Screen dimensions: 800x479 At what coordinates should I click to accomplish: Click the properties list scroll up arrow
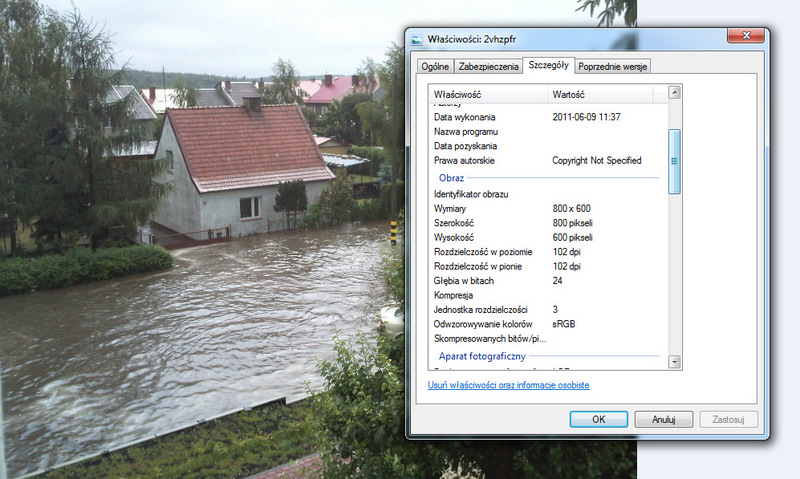tap(674, 92)
